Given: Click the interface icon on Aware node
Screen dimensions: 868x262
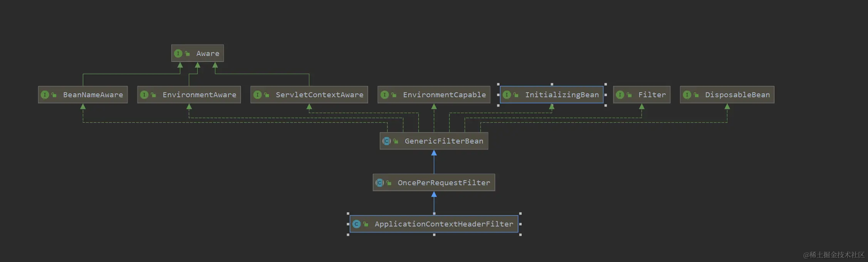Looking at the screenshot, I should click(x=178, y=53).
